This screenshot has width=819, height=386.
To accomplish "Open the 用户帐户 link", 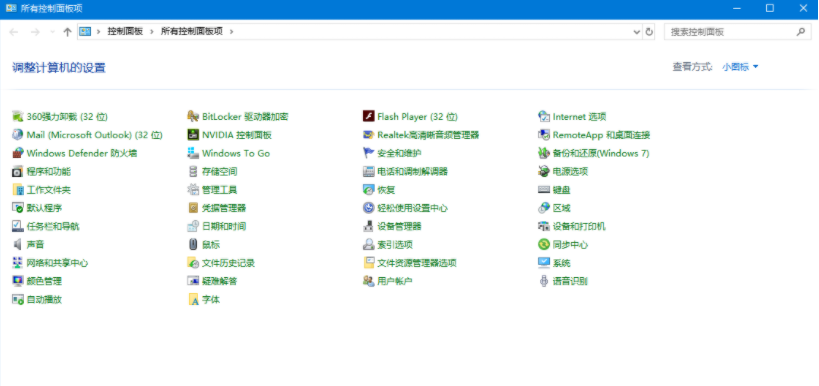I will point(395,281).
